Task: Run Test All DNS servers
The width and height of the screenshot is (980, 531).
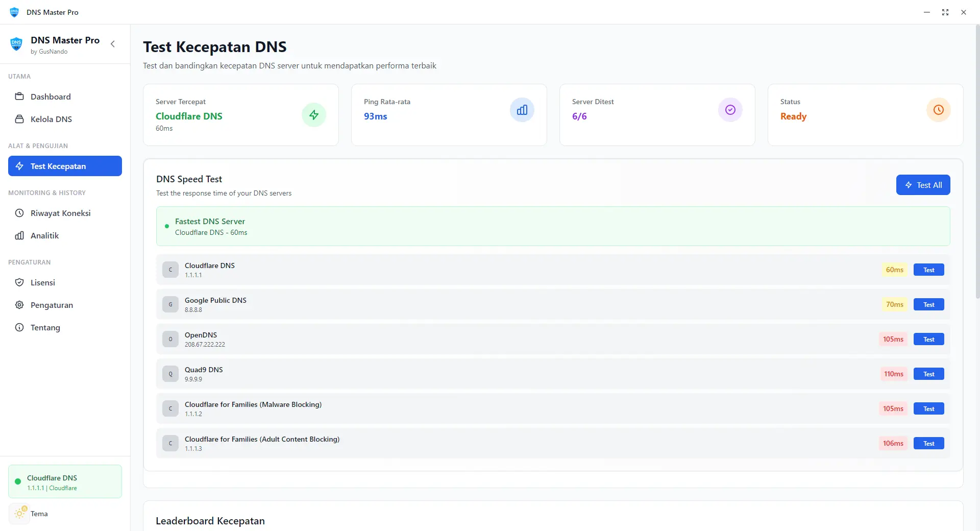Action: [923, 185]
